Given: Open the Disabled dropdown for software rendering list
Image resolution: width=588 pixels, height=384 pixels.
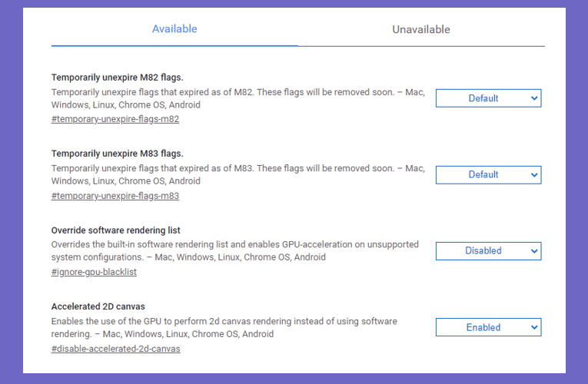Looking at the screenshot, I should (x=488, y=250).
